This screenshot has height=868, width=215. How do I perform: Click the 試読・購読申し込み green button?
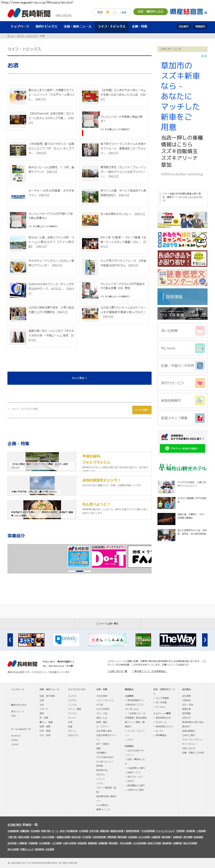(x=150, y=12)
